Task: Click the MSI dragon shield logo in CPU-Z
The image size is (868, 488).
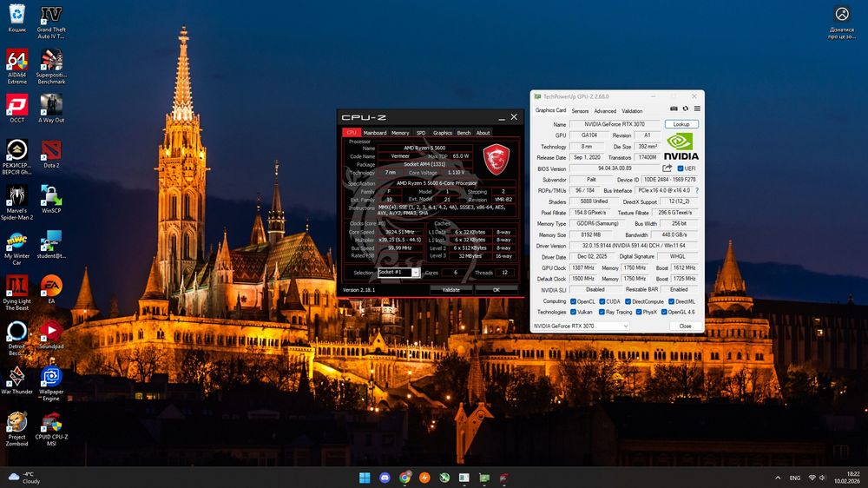Action: pos(496,159)
